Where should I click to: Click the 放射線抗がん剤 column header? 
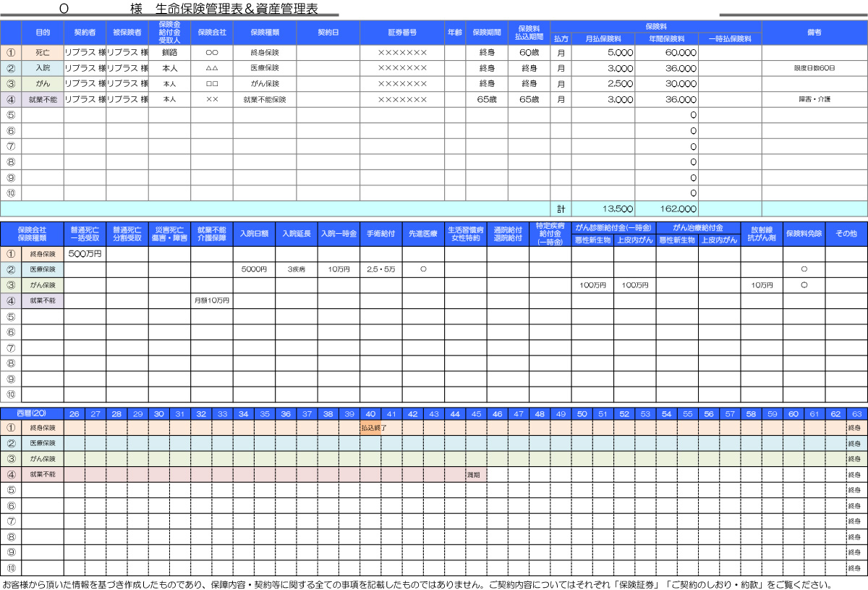762,234
